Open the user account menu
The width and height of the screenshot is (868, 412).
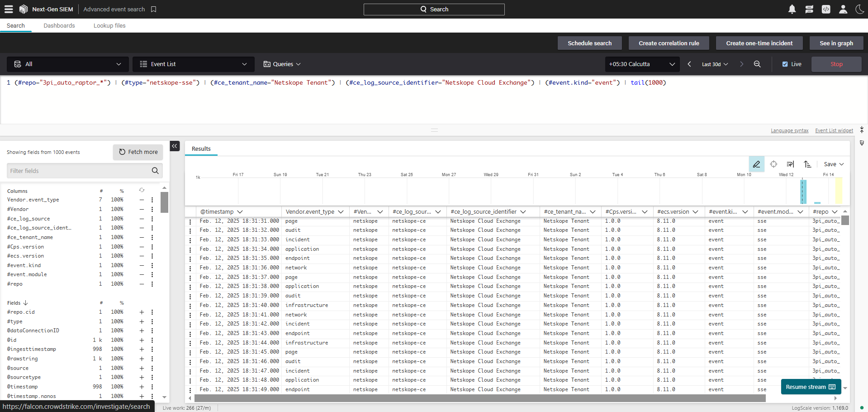[843, 9]
